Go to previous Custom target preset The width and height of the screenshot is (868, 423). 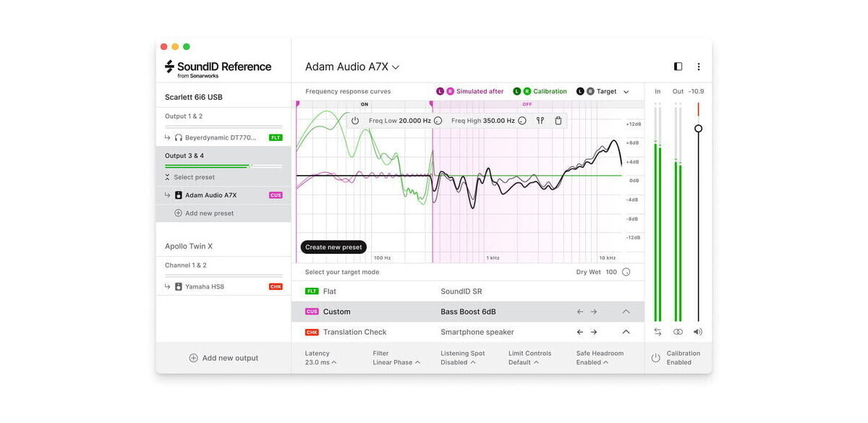click(x=580, y=312)
